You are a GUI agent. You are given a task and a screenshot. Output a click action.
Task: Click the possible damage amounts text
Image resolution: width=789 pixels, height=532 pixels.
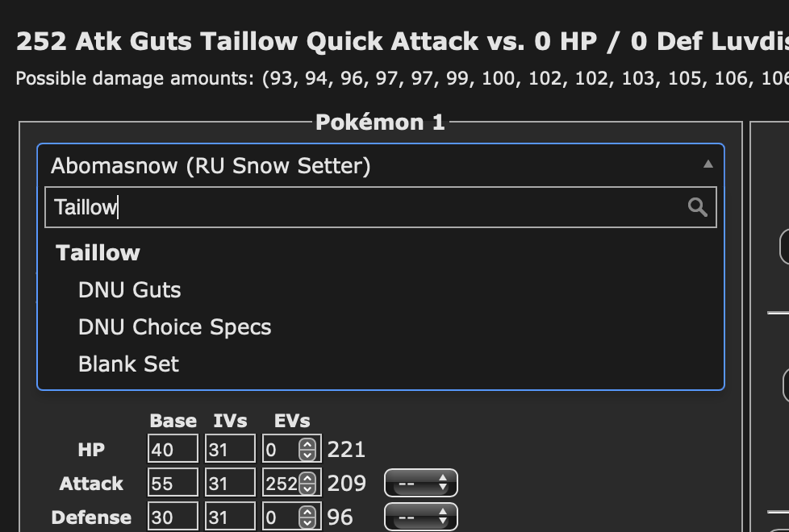[x=403, y=78]
